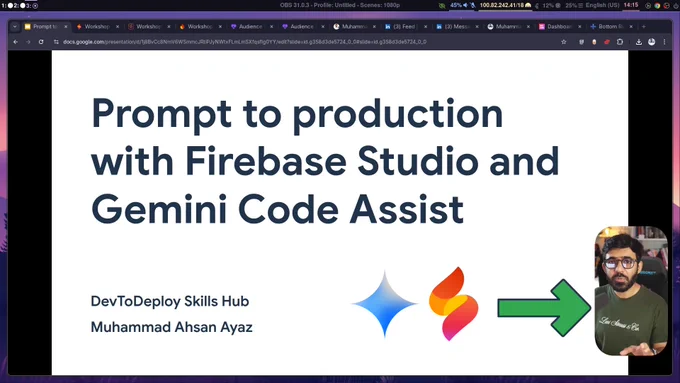Switch to the 'Prompt to' slides tab
The width and height of the screenshot is (680, 383).
click(45, 27)
